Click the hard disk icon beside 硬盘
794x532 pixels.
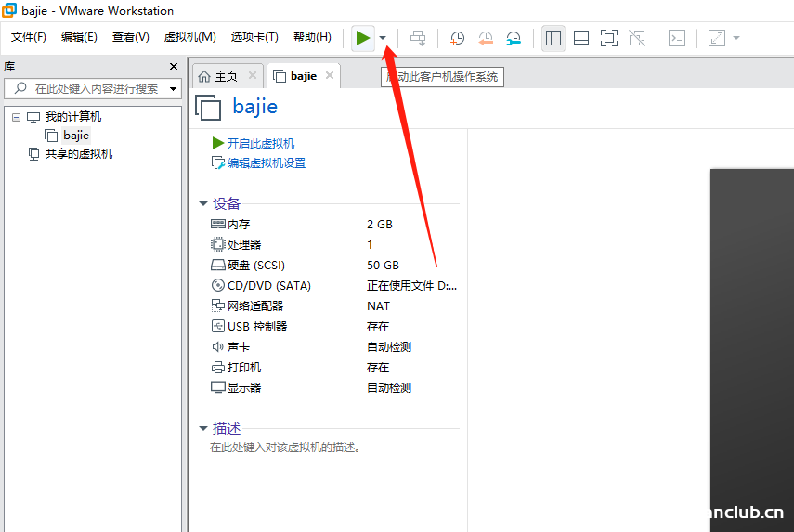point(217,266)
